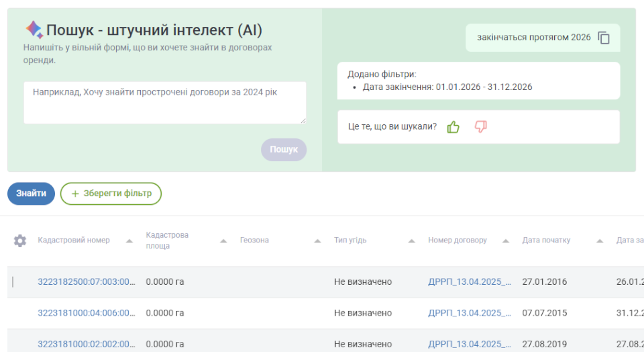Image resolution: width=644 pixels, height=352 pixels.
Task: Click the thumbs down feedback icon
Action: tap(480, 126)
